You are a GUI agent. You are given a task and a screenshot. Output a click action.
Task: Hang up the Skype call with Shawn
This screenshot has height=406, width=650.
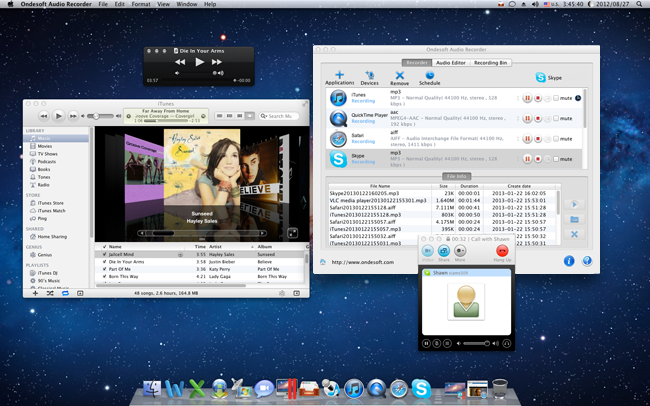[502, 252]
